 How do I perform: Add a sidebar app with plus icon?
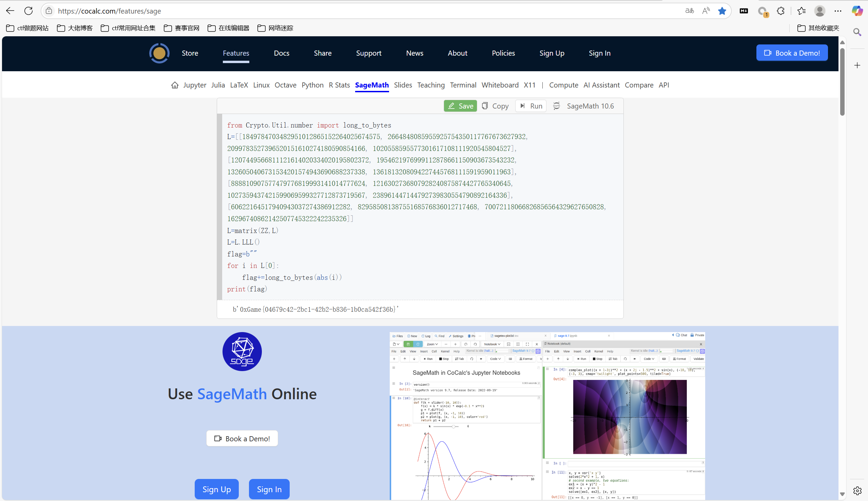coord(857,65)
